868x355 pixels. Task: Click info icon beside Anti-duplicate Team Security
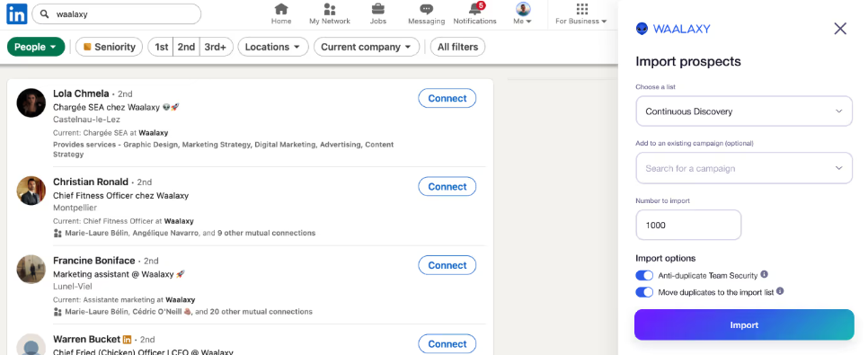coord(764,274)
